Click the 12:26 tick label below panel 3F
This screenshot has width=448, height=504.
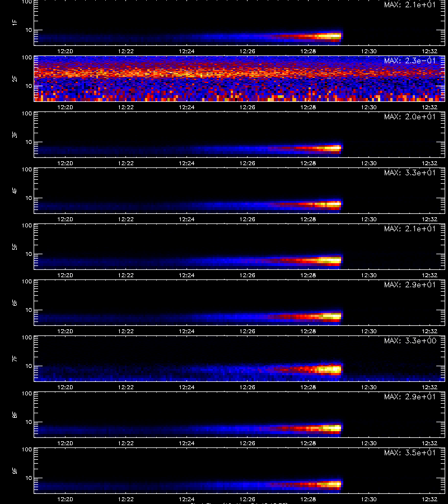[x=248, y=164]
